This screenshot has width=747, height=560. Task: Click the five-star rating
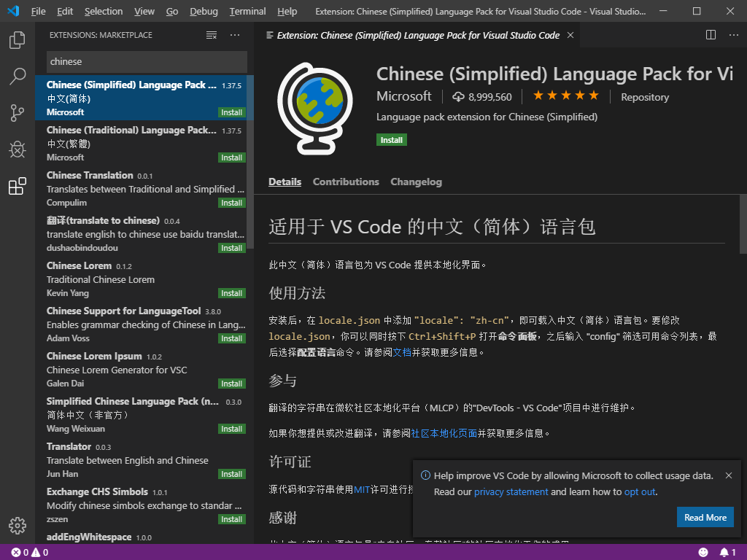tap(565, 96)
